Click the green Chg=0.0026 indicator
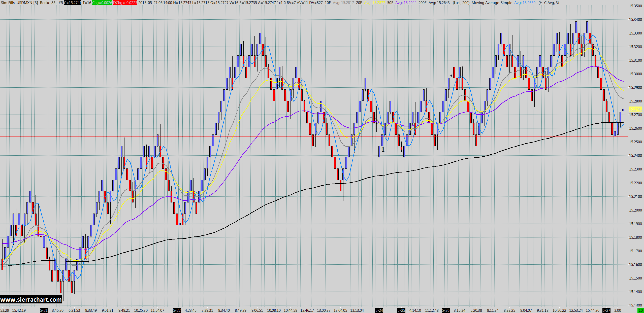644x313 pixels. pos(102,3)
